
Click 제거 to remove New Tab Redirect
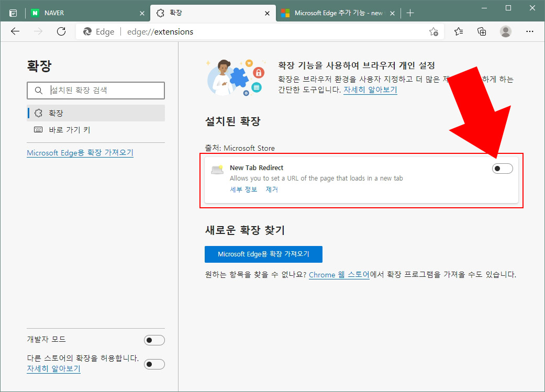coord(272,189)
